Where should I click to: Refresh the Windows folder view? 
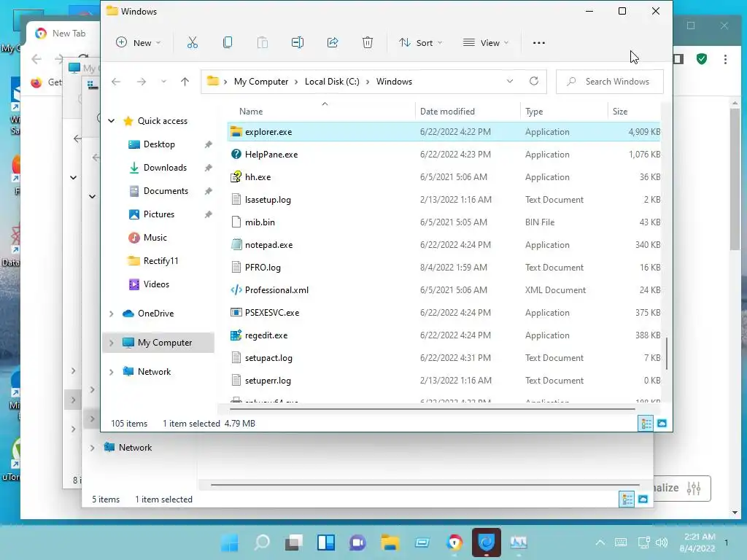pyautogui.click(x=534, y=82)
